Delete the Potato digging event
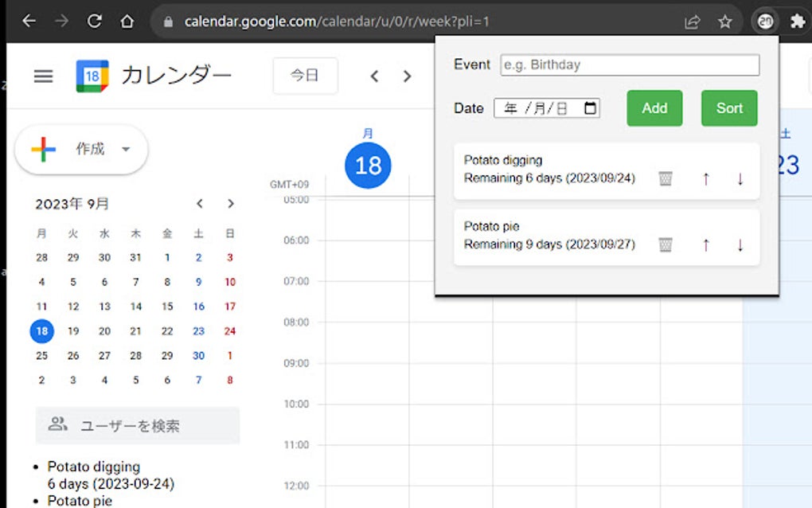This screenshot has height=508, width=812. tap(666, 178)
